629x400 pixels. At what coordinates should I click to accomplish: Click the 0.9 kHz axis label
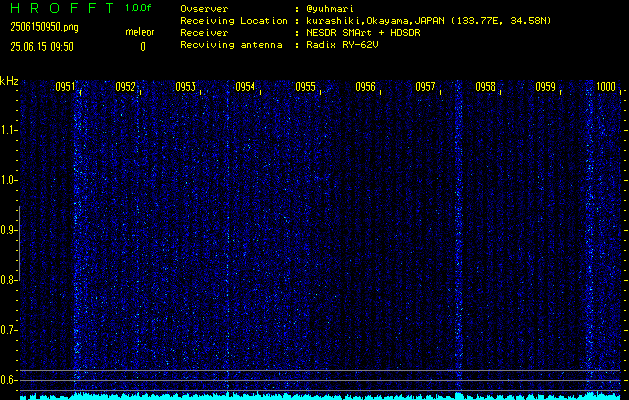coord(8,230)
